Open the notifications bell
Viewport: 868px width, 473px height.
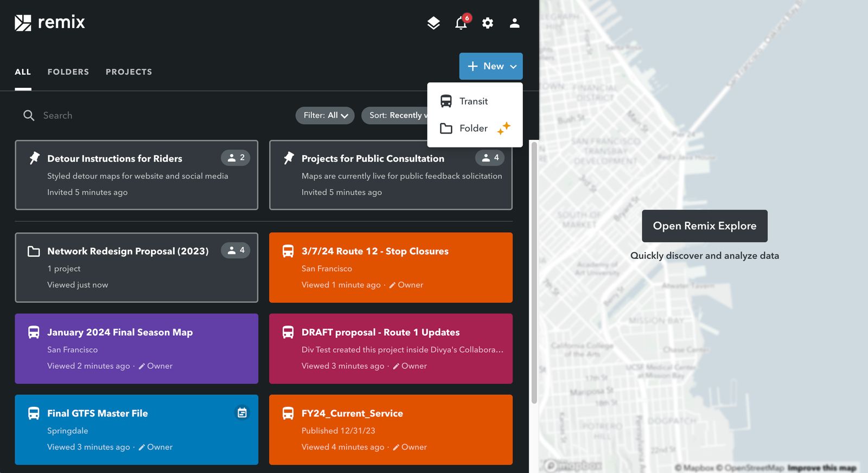[x=461, y=23]
